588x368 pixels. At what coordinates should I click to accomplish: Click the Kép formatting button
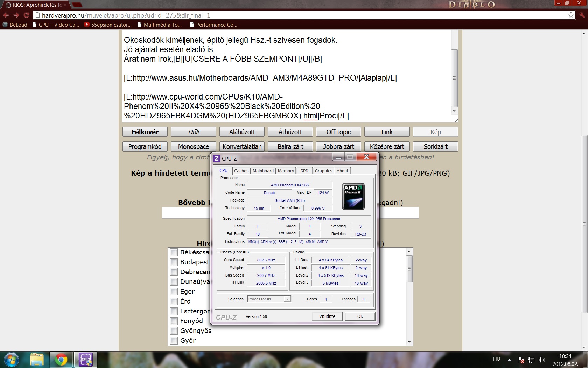click(435, 132)
